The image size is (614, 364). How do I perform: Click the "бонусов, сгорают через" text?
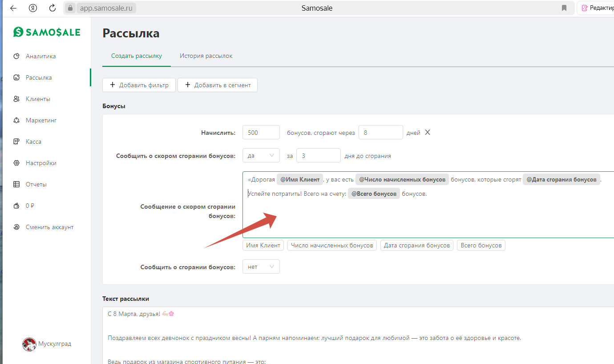321,133
